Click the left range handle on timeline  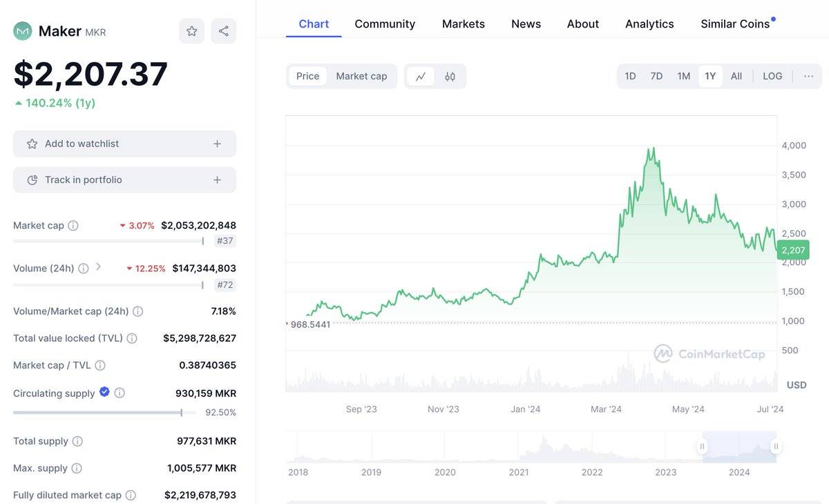click(703, 446)
